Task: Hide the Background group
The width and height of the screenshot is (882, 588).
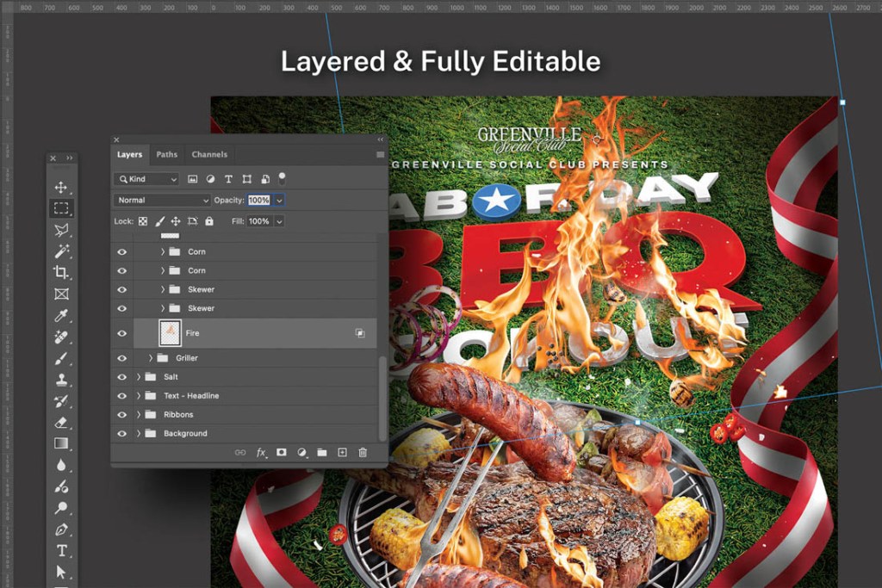Action: pyautogui.click(x=122, y=433)
